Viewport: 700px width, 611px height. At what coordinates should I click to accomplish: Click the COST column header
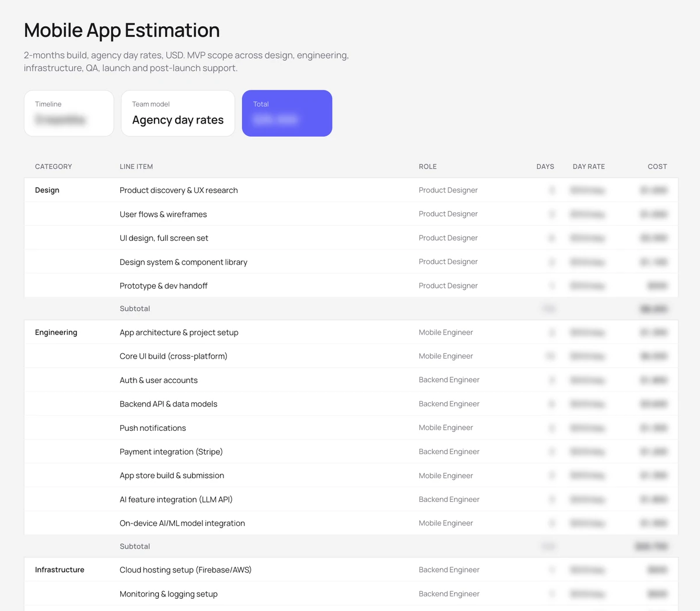(x=657, y=167)
